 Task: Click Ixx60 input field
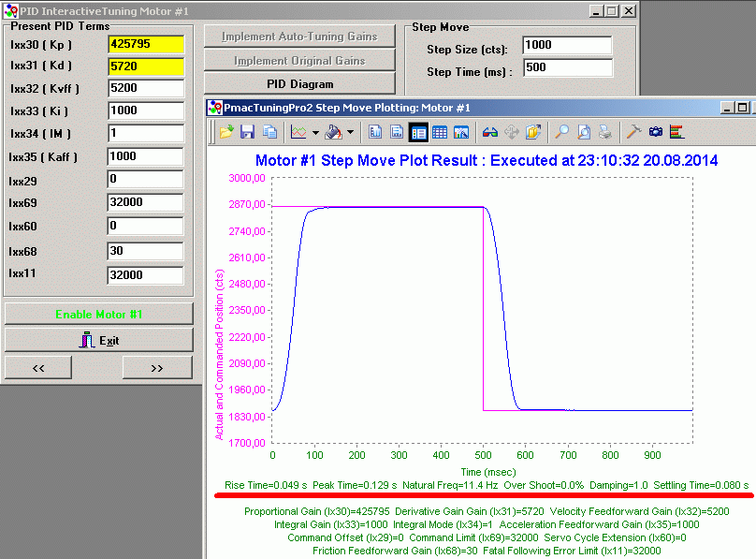click(x=145, y=226)
